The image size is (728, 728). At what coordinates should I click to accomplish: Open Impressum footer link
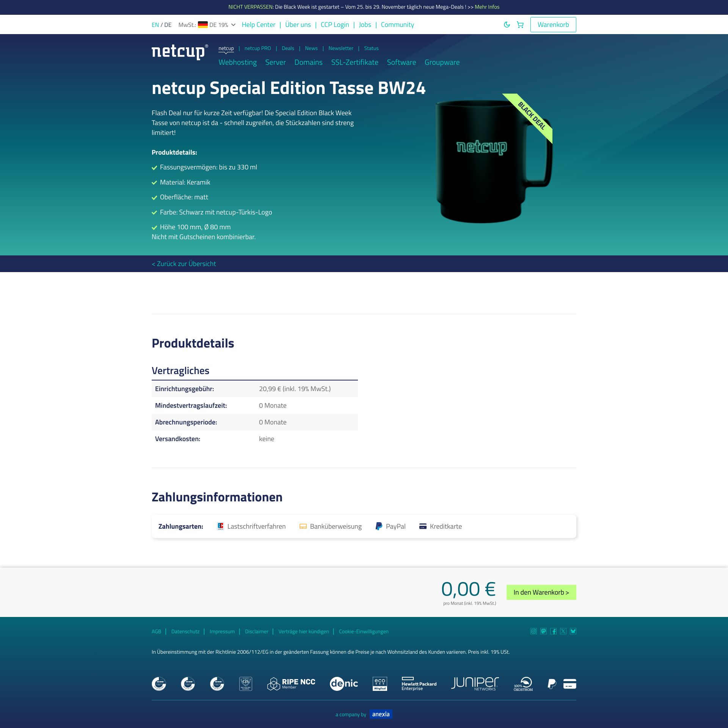[x=222, y=631]
